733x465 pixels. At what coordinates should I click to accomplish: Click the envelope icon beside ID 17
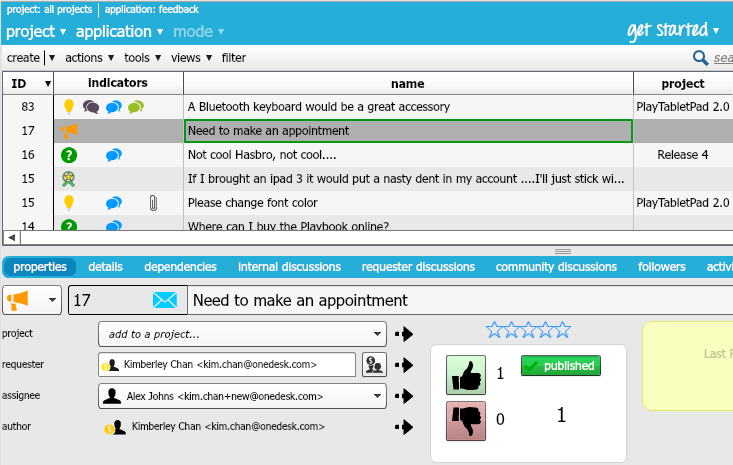coord(165,300)
